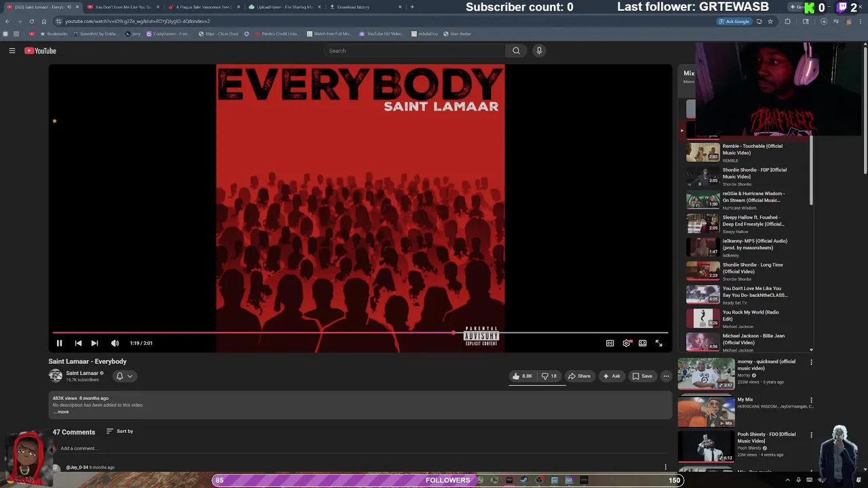Switch to UploadHaven browser tab
Screen dimensions: 868x488
[x=283, y=7]
